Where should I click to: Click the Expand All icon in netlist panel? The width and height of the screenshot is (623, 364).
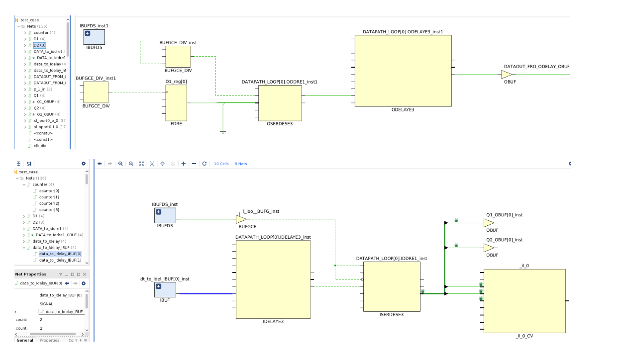29,164
